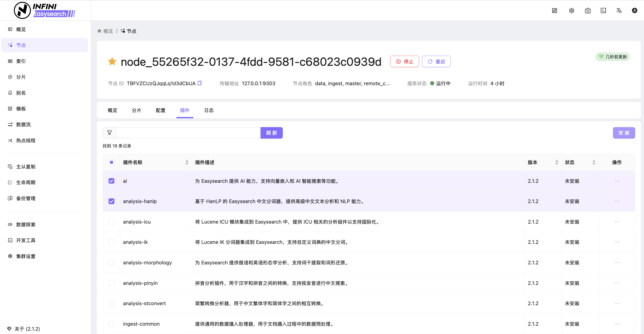
Task: Toggle the select-all header checkbox
Action: click(111, 162)
